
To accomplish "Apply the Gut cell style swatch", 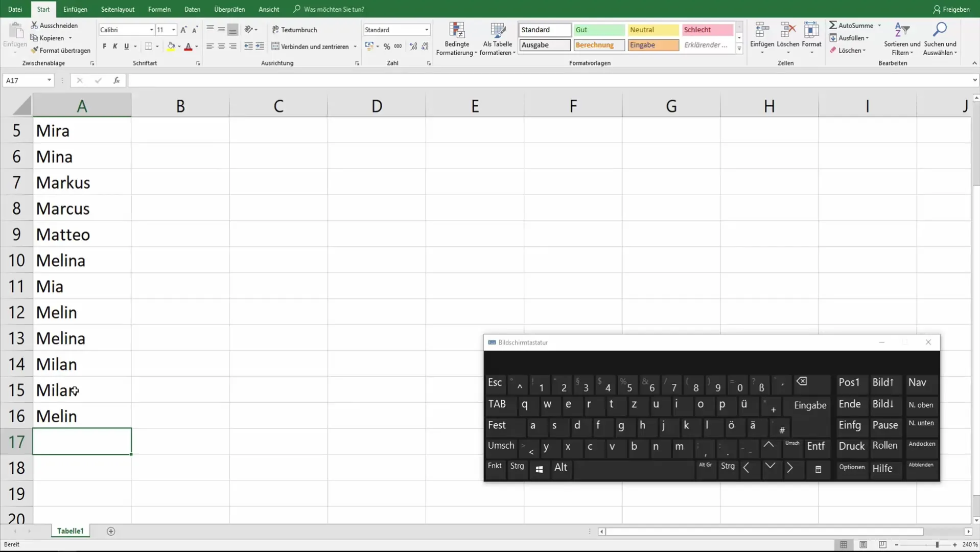I will tap(599, 30).
